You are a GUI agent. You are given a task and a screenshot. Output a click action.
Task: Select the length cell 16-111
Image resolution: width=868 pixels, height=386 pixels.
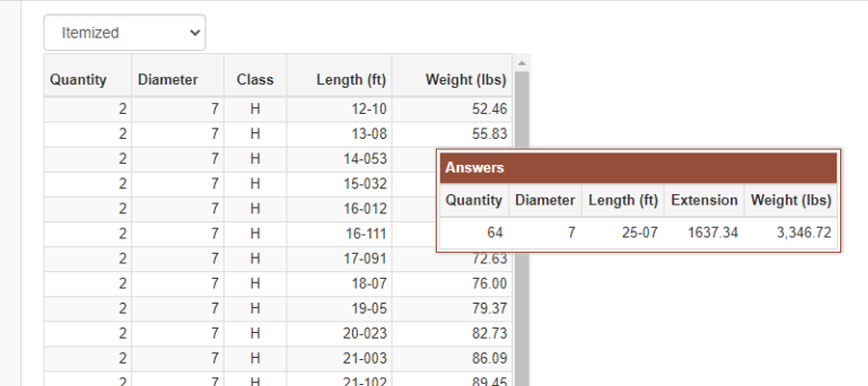339,234
